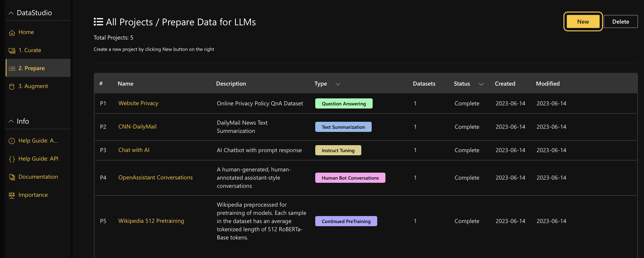Click the Importance balance scale icon
The width and height of the screenshot is (644, 258).
point(12,195)
